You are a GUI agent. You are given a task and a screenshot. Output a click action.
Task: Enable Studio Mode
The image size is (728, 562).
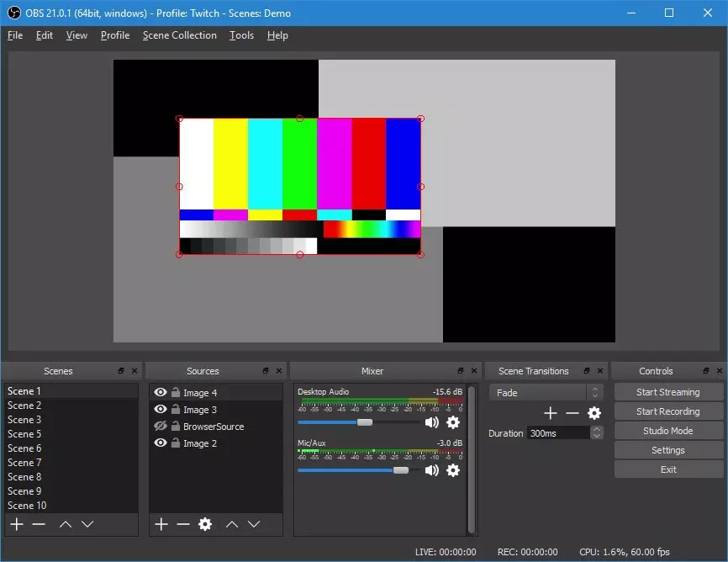pyautogui.click(x=668, y=430)
